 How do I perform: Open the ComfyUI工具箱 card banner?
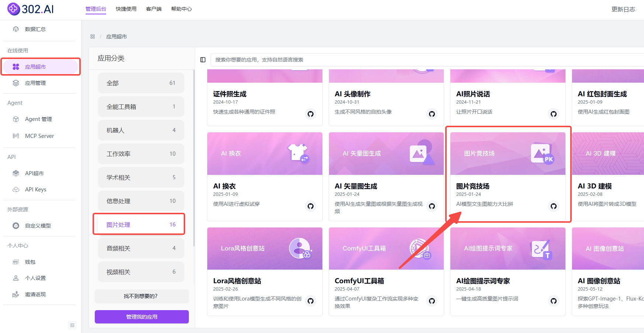[386, 249]
